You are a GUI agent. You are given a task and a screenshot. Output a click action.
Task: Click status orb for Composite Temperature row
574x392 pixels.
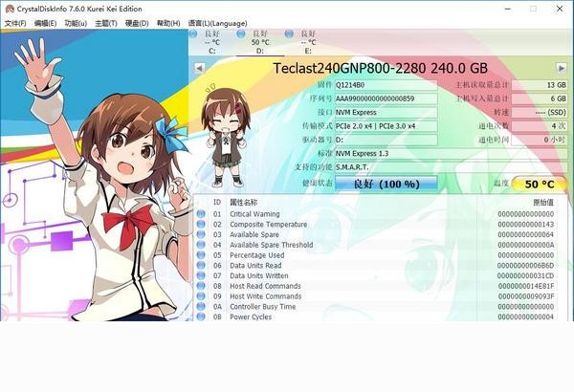(201, 224)
